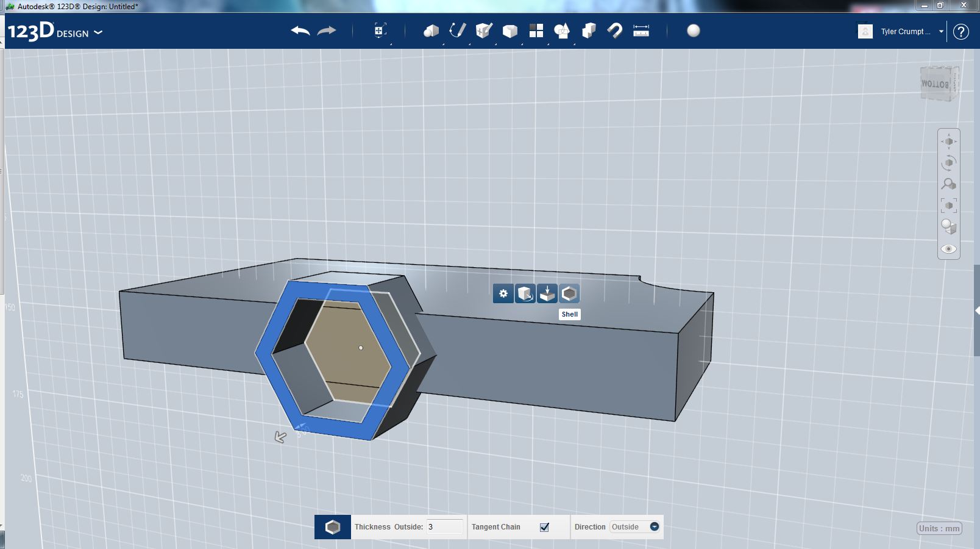
Task: Choose Press Pull in context toolbar
Action: [x=547, y=293]
